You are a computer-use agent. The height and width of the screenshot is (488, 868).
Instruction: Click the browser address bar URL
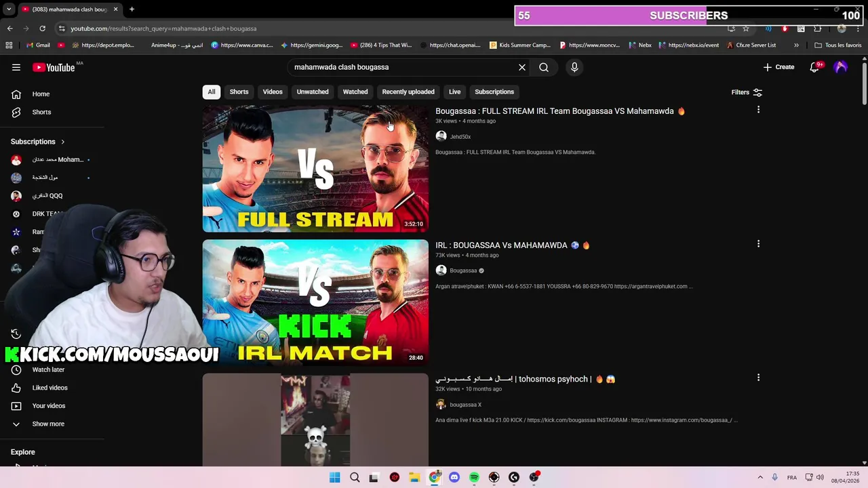pyautogui.click(x=163, y=28)
